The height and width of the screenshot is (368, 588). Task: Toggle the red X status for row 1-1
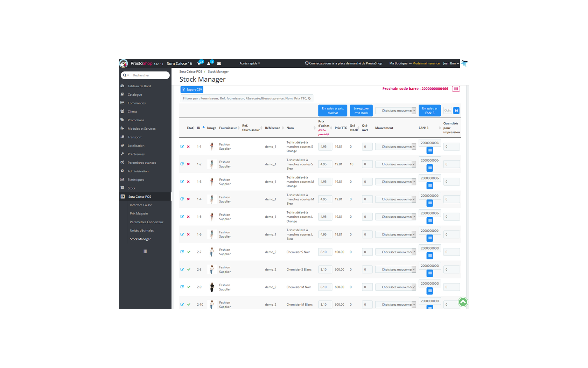coord(188,146)
